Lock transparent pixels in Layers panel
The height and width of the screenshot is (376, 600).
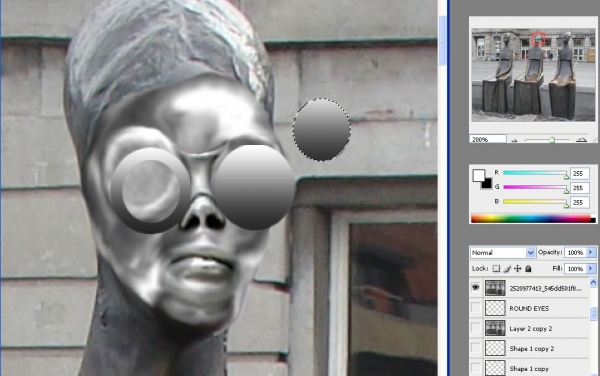point(496,269)
